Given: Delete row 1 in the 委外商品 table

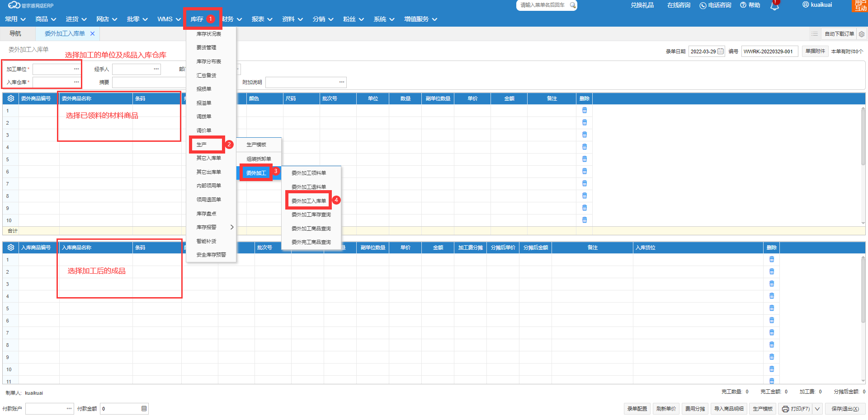Looking at the screenshot, I should click(x=585, y=111).
